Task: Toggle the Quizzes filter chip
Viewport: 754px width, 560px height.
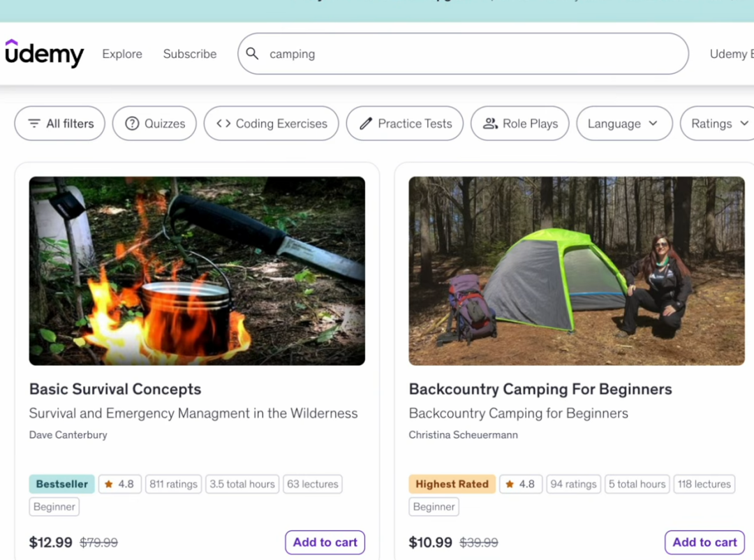Action: point(154,124)
